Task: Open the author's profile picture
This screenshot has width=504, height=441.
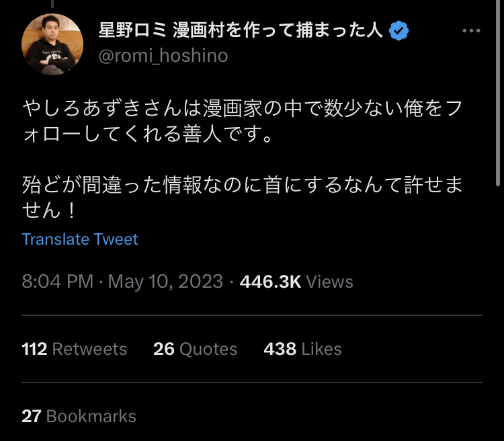Action: click(52, 44)
